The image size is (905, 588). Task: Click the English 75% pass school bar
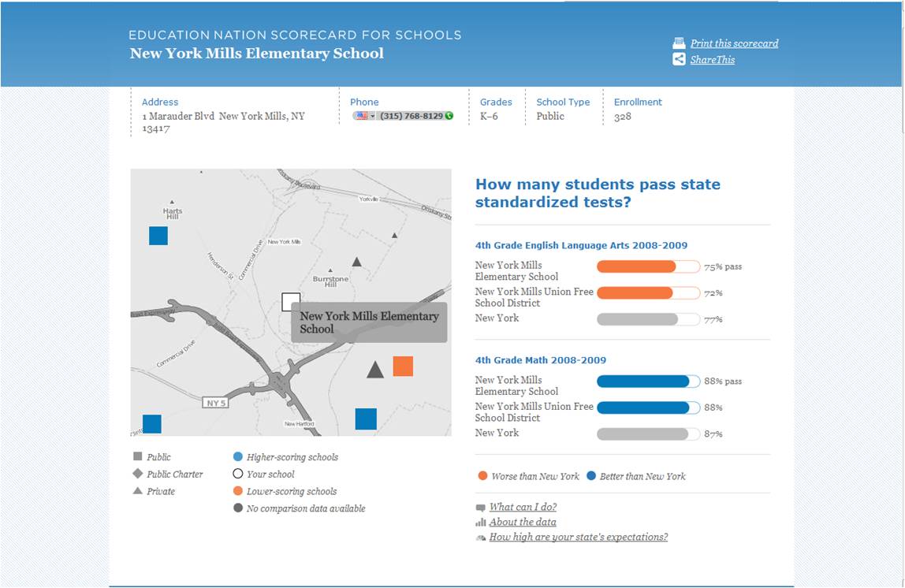tap(648, 266)
